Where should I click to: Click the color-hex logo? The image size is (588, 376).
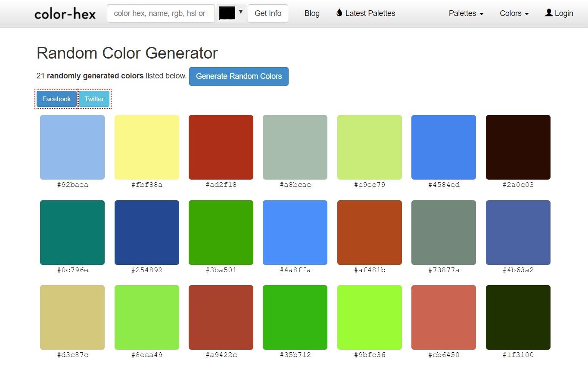(65, 13)
